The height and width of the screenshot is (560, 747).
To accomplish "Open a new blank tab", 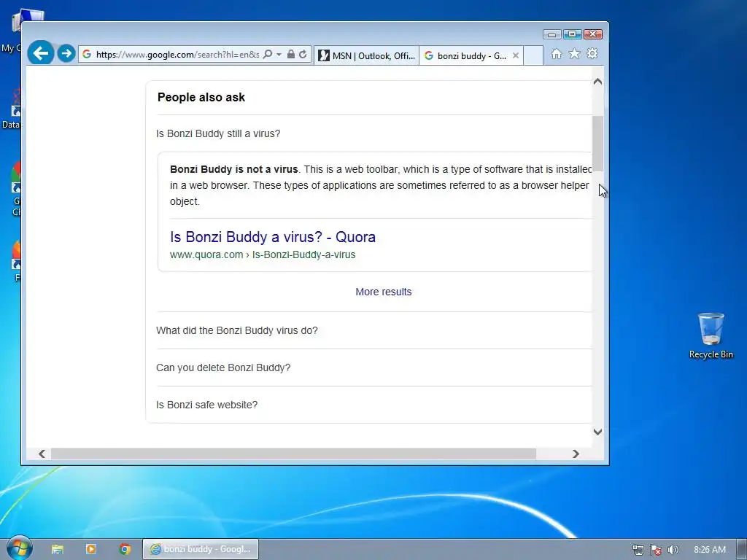I will coord(533,55).
